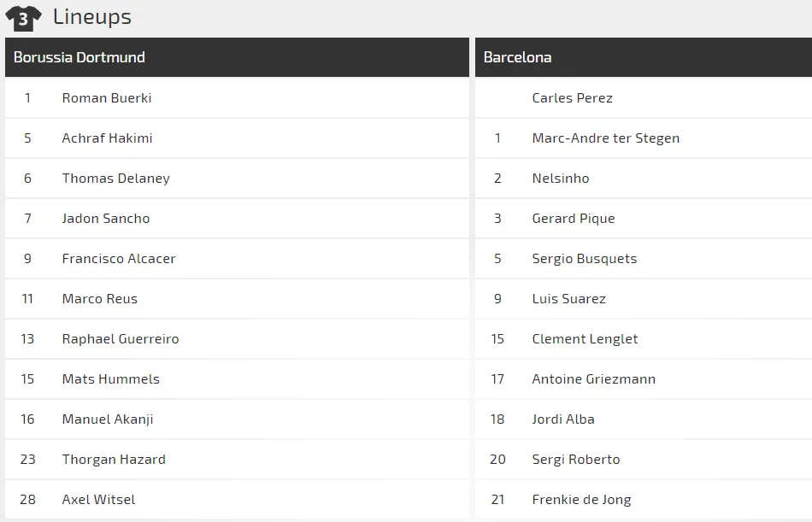Choose Marco Reus from lineup
This screenshot has height=522, width=812.
click(99, 299)
